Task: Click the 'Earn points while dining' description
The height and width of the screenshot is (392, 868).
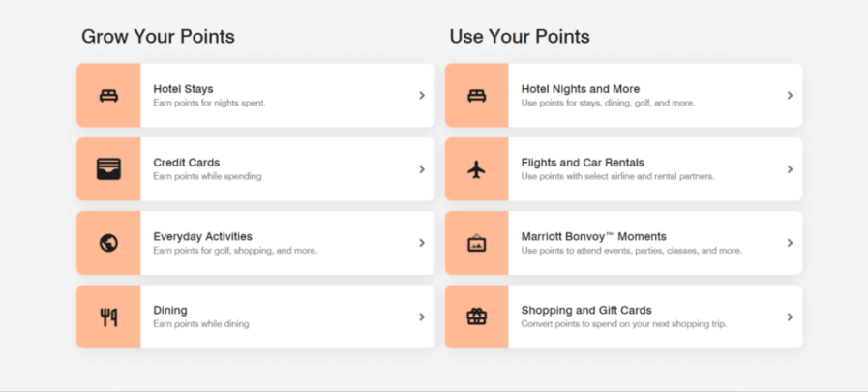Action: (200, 324)
